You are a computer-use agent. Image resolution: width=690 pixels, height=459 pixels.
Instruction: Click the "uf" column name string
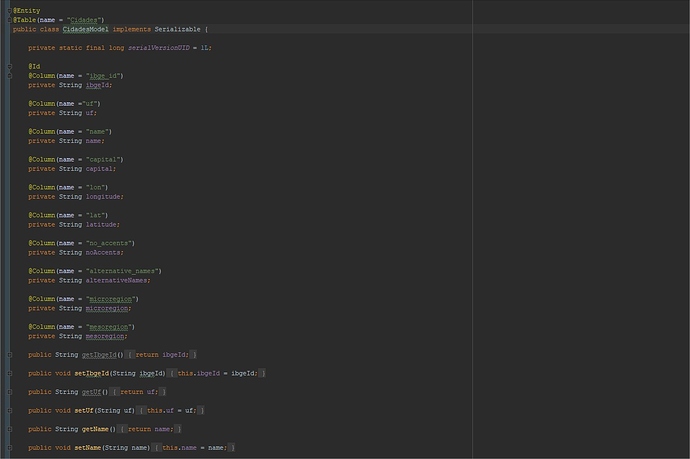click(x=89, y=104)
